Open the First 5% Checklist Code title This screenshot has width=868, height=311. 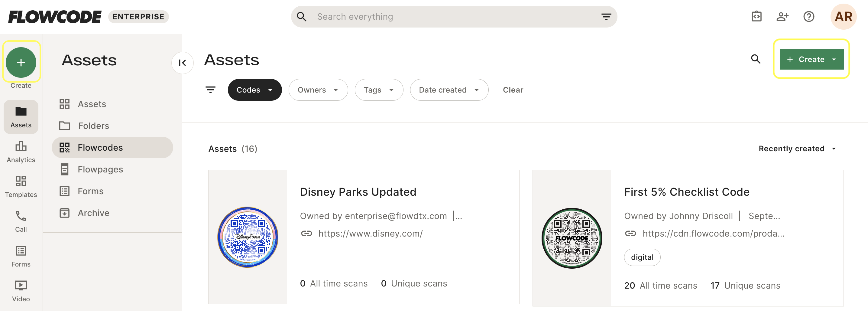coord(686,192)
